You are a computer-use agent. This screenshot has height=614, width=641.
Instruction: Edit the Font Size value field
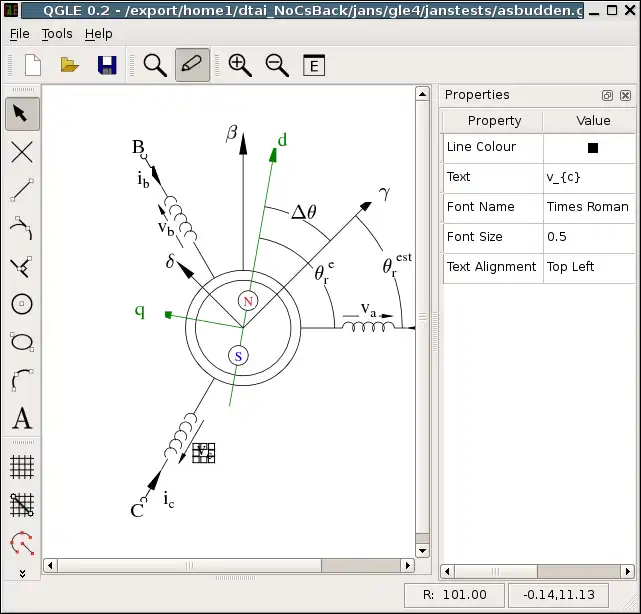pos(588,237)
